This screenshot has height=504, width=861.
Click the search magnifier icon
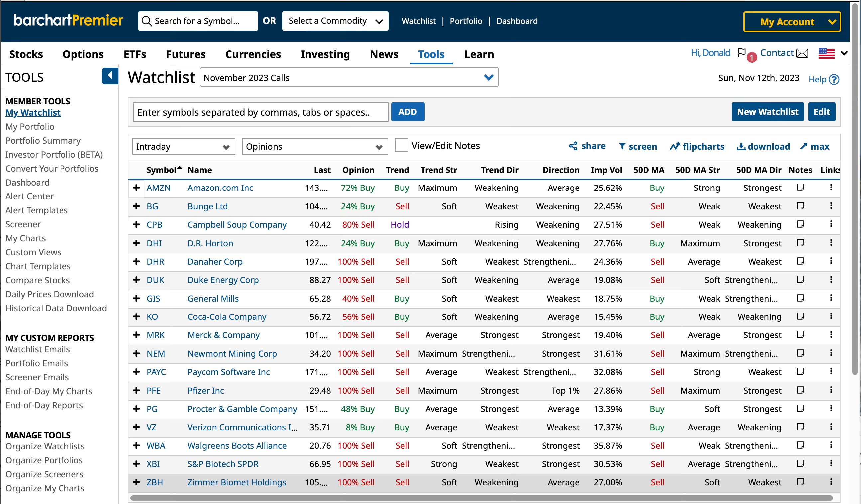147,21
